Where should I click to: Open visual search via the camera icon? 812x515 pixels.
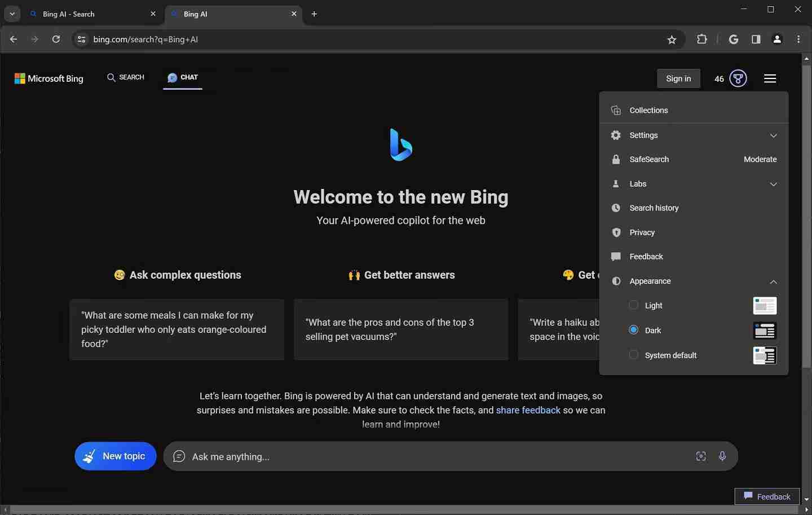pyautogui.click(x=701, y=456)
